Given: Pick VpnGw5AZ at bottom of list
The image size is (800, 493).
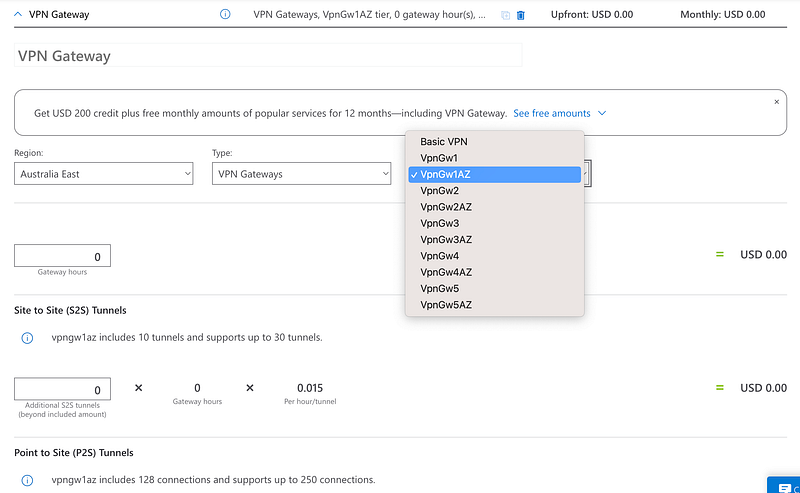Looking at the screenshot, I should click(x=445, y=305).
